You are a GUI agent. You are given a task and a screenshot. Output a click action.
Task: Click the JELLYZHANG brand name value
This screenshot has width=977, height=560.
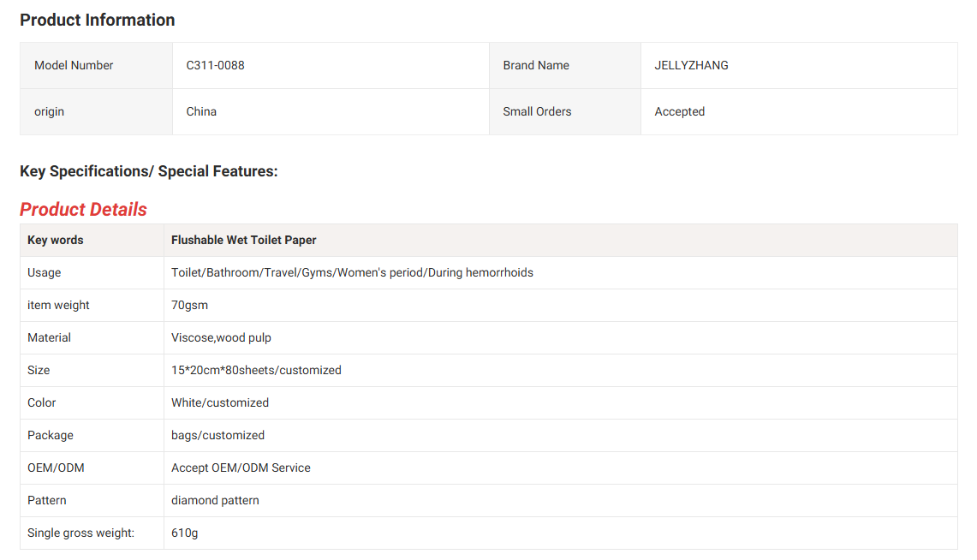691,65
